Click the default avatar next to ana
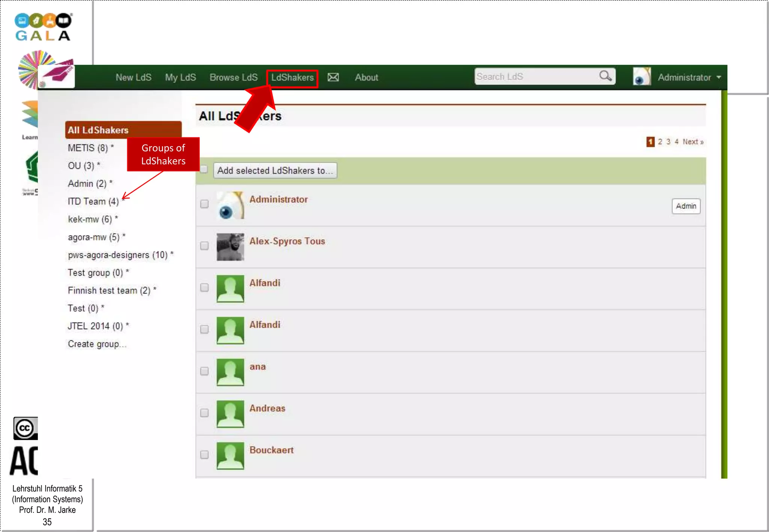The image size is (769, 532). tap(230, 372)
